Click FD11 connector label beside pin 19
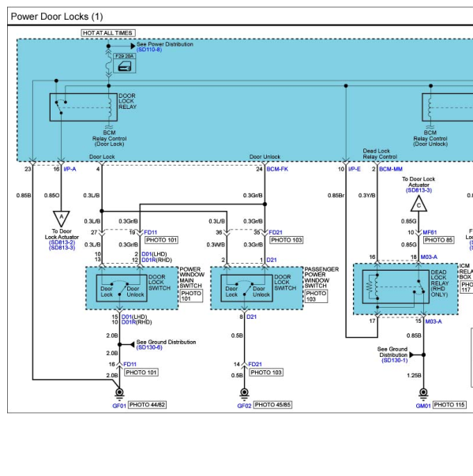The width and height of the screenshot is (473, 476). pos(150,233)
